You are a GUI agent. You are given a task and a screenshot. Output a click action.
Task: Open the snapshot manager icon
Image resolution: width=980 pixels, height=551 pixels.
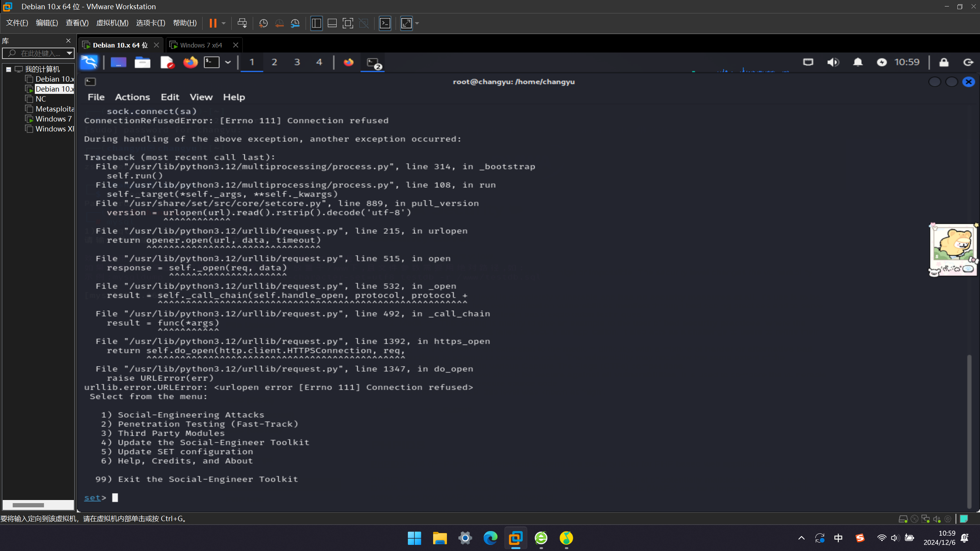pyautogui.click(x=295, y=23)
